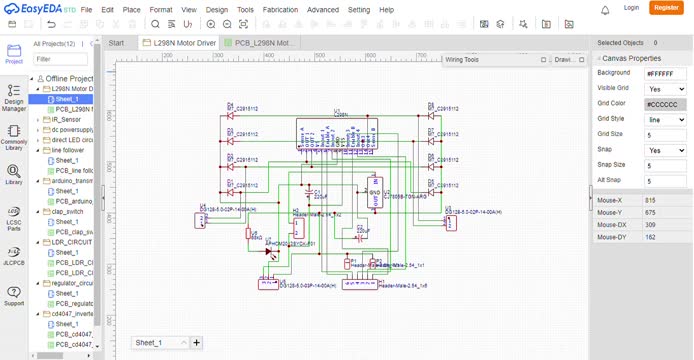Click the Background #FFFFFF color field
694x360 pixels.
click(665, 74)
